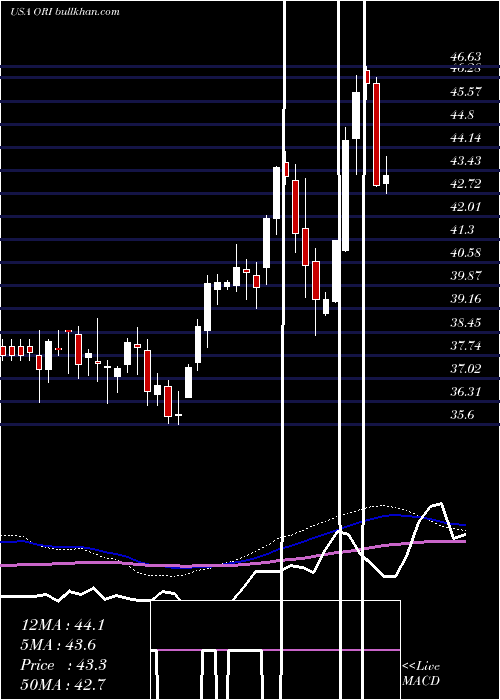Click the <<Live MACD label
This screenshot has width=500, height=700.
pos(421,674)
